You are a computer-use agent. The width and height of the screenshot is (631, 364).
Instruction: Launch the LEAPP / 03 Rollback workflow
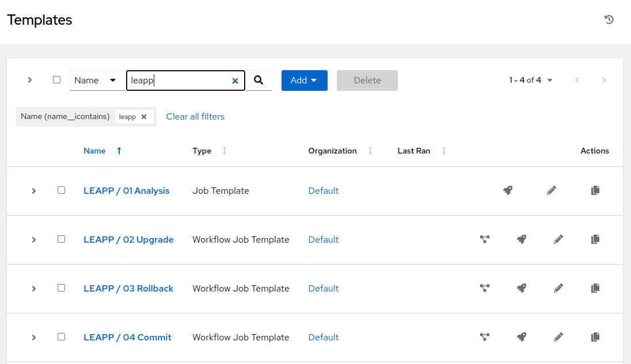point(522,288)
